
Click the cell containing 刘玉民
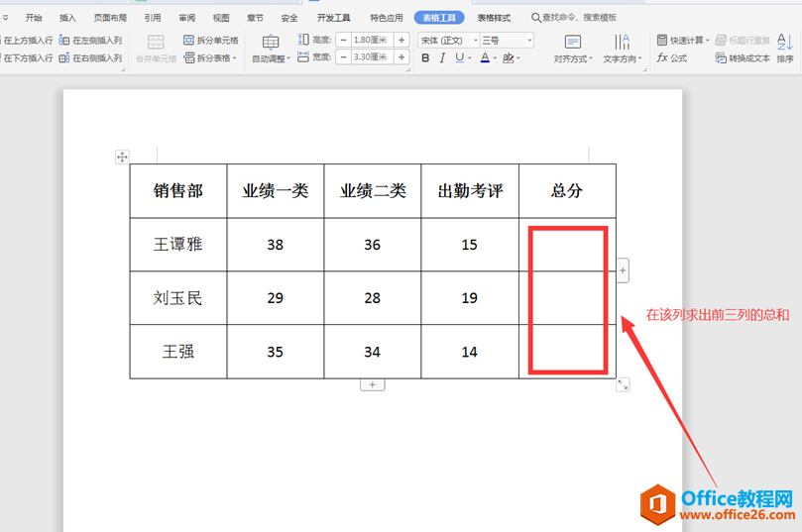coord(178,298)
